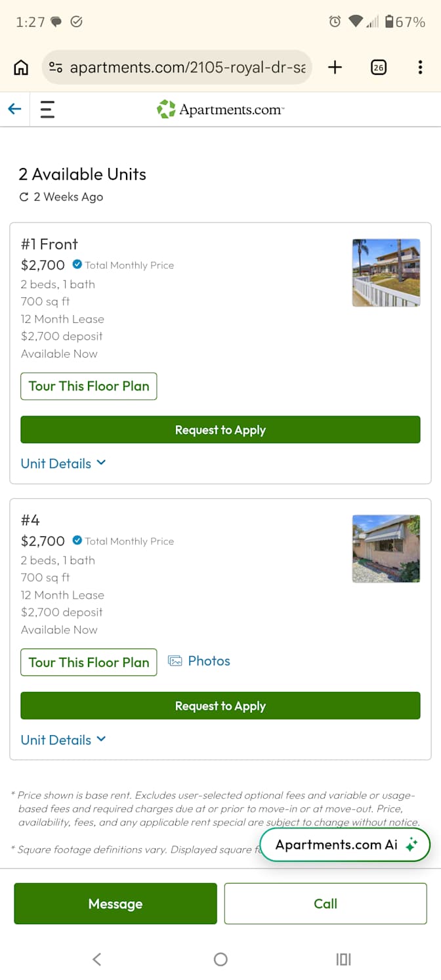This screenshot has height=980, width=441.
Task: Open the browser three-dot overflow menu
Action: (420, 67)
